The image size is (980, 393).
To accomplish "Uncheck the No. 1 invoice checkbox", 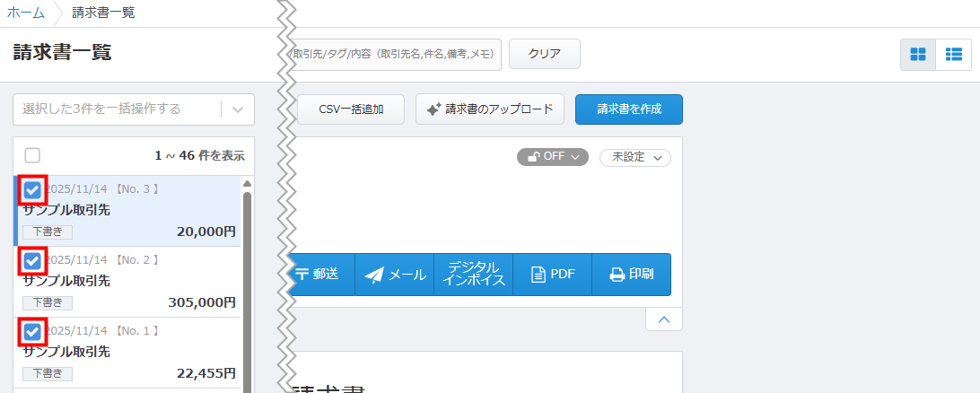I will click(33, 332).
